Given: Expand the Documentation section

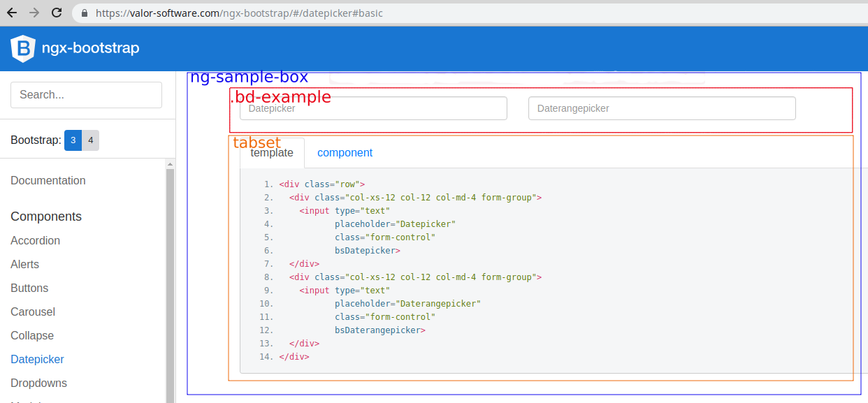Looking at the screenshot, I should (x=48, y=180).
